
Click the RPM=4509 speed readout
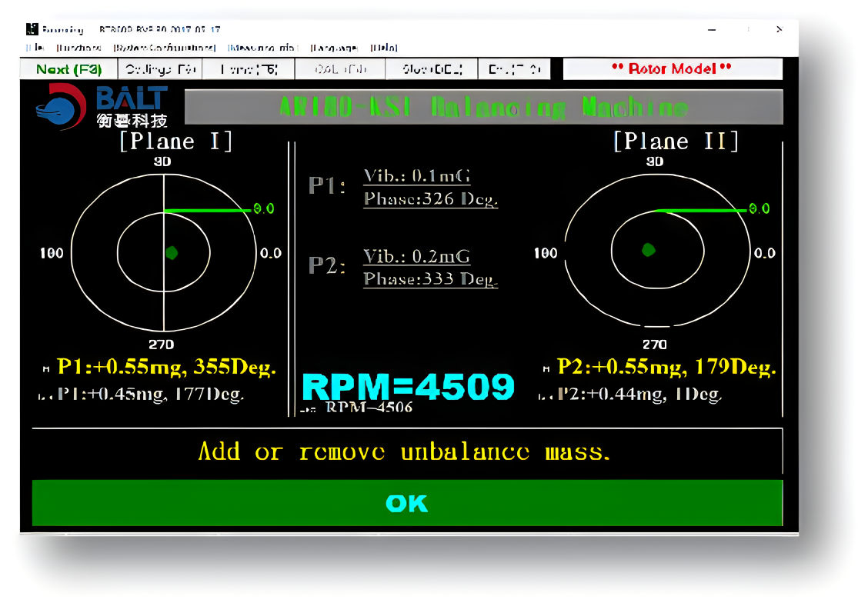408,387
